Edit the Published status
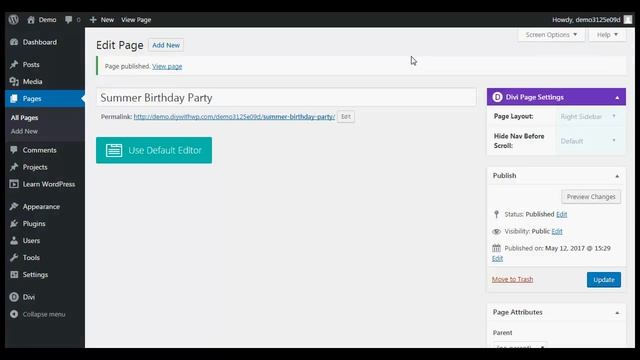This screenshot has width=640, height=360. tap(562, 214)
